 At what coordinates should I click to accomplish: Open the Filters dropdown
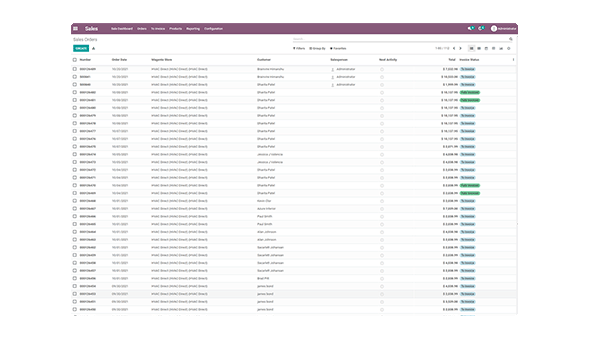point(299,49)
